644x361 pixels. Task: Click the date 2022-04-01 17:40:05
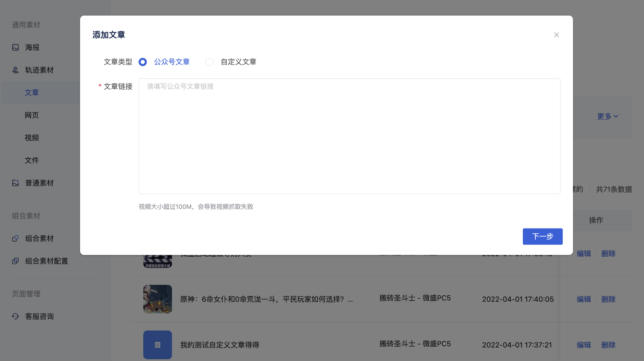pos(518,299)
